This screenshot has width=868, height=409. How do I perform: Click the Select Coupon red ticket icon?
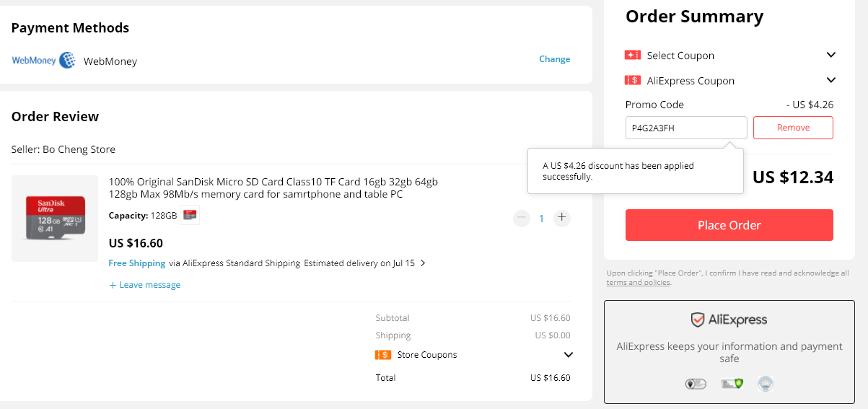(x=633, y=56)
